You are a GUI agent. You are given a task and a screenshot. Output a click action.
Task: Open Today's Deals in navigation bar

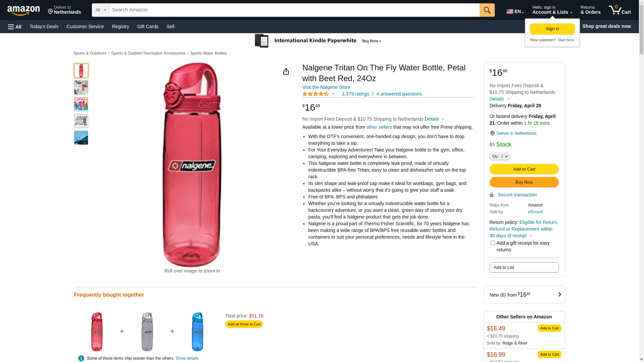pyautogui.click(x=44, y=26)
